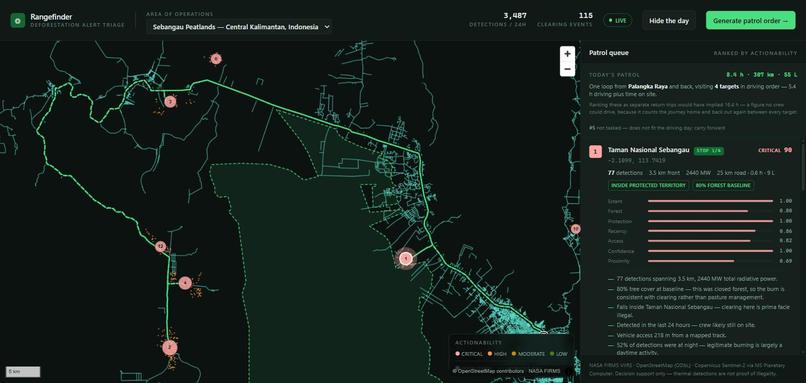
Task: Select map marker 2 on the southern road
Action: click(170, 348)
